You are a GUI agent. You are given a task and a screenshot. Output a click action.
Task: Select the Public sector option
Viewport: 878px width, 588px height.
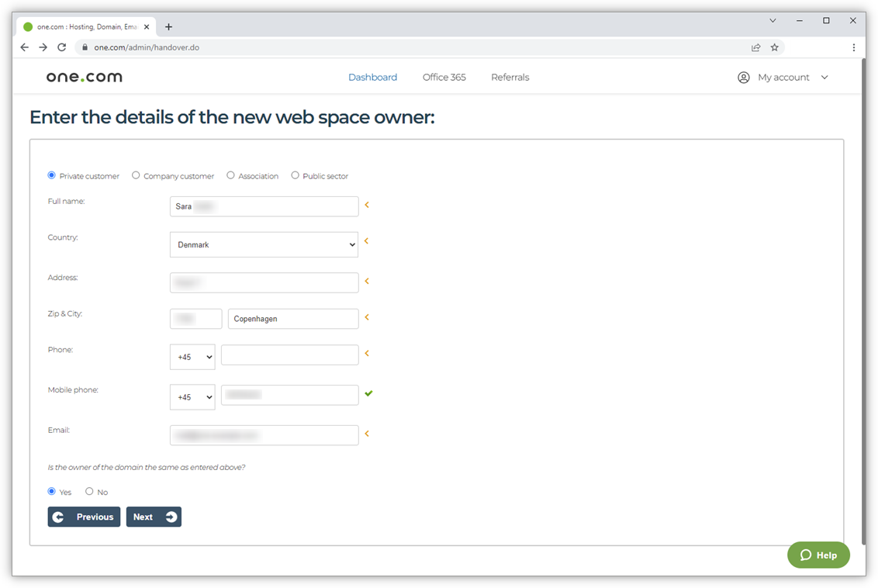click(x=295, y=175)
